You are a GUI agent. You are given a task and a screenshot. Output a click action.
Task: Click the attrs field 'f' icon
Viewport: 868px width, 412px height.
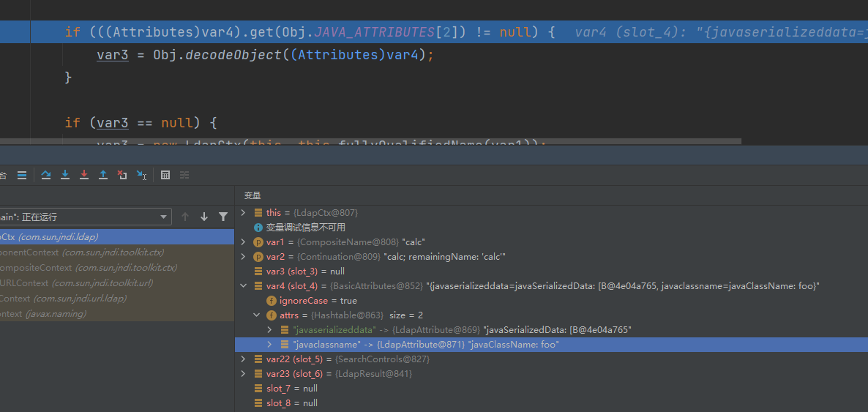(x=272, y=315)
